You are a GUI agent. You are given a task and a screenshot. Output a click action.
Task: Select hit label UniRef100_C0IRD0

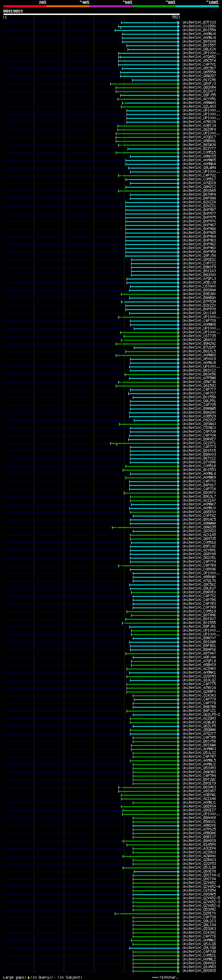point(199,26)
